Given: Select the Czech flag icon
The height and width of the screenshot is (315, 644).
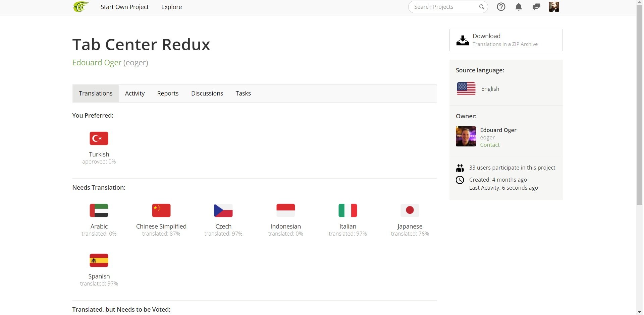Looking at the screenshot, I should [223, 210].
